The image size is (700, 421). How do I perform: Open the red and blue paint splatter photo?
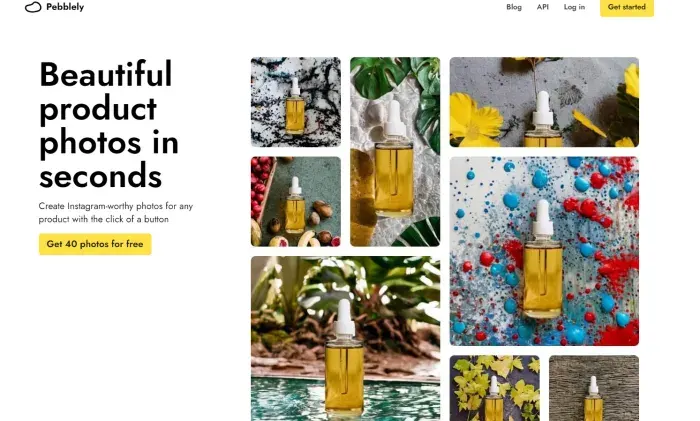click(544, 251)
